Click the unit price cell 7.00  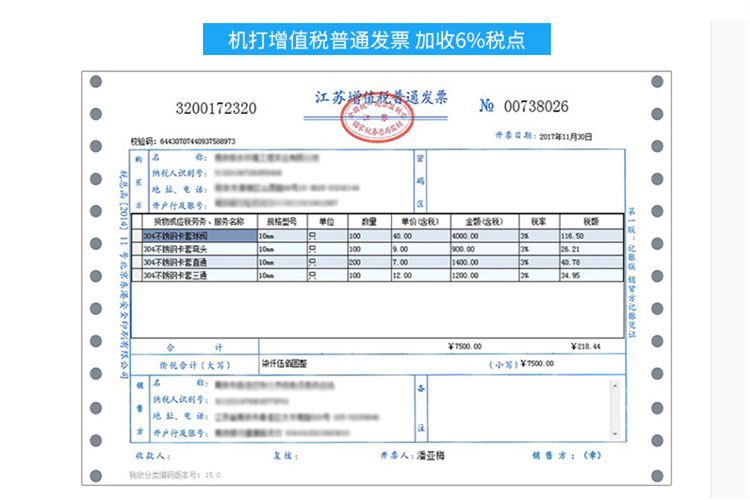(420, 262)
